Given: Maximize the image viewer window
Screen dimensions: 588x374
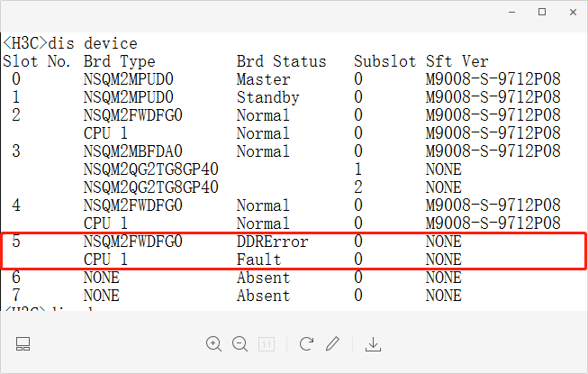Looking at the screenshot, I should (542, 12).
